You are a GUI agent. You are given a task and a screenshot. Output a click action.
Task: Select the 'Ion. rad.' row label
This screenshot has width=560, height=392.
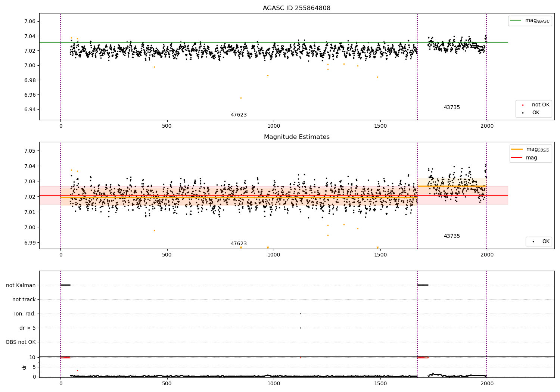tap(25, 314)
